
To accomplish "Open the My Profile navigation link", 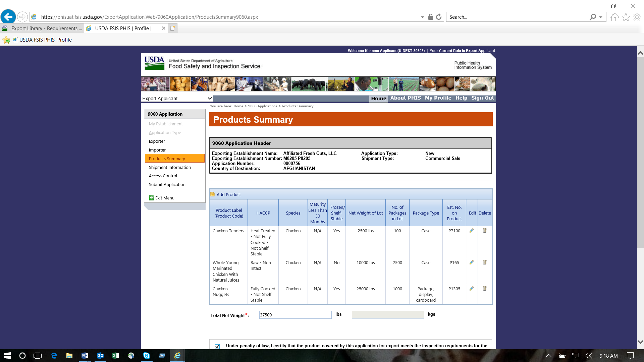I will click(438, 98).
